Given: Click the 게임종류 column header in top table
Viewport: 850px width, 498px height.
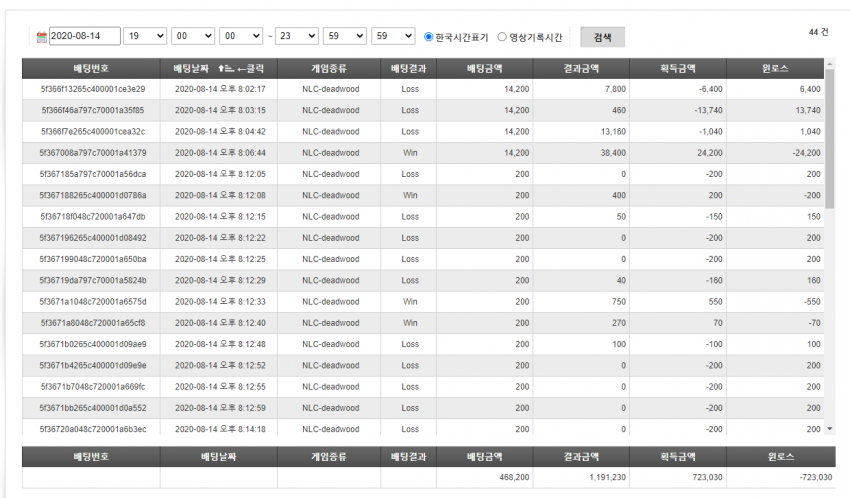Looking at the screenshot, I should tap(329, 69).
